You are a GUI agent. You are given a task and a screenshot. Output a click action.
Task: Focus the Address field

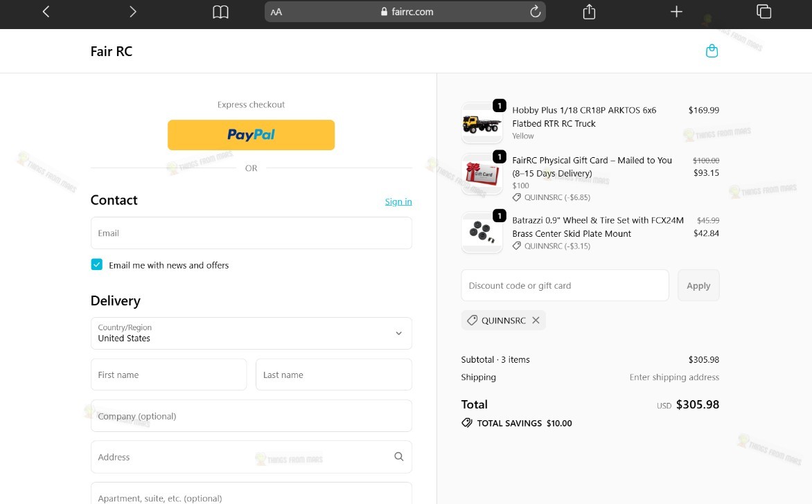click(251, 457)
